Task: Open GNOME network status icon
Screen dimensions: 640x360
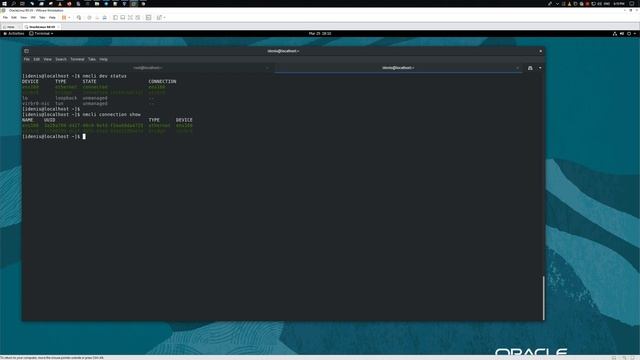Action: [x=615, y=33]
